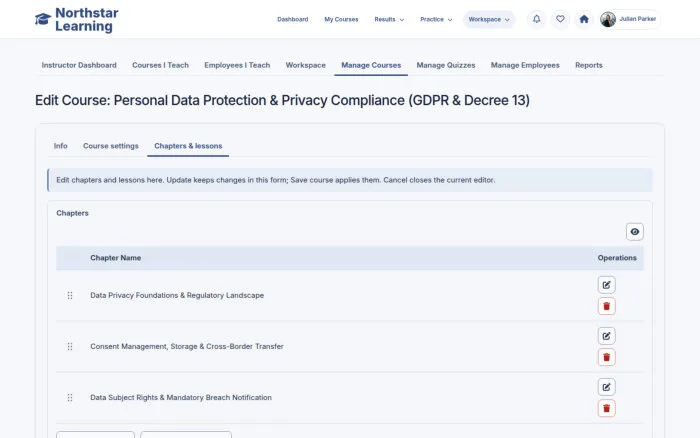The width and height of the screenshot is (700, 438).
Task: Click the Chapters section heading
Action: pos(72,213)
